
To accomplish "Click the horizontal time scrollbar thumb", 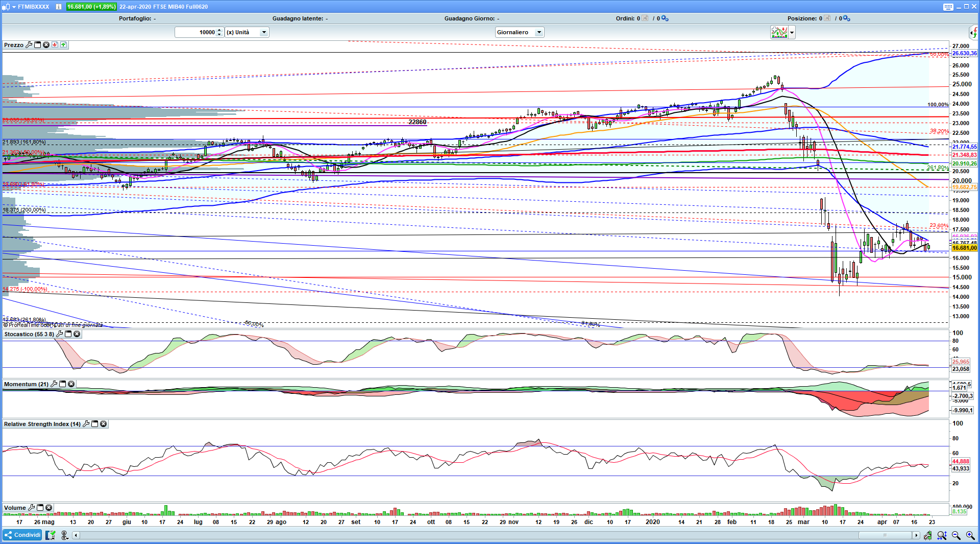I will click(x=885, y=535).
